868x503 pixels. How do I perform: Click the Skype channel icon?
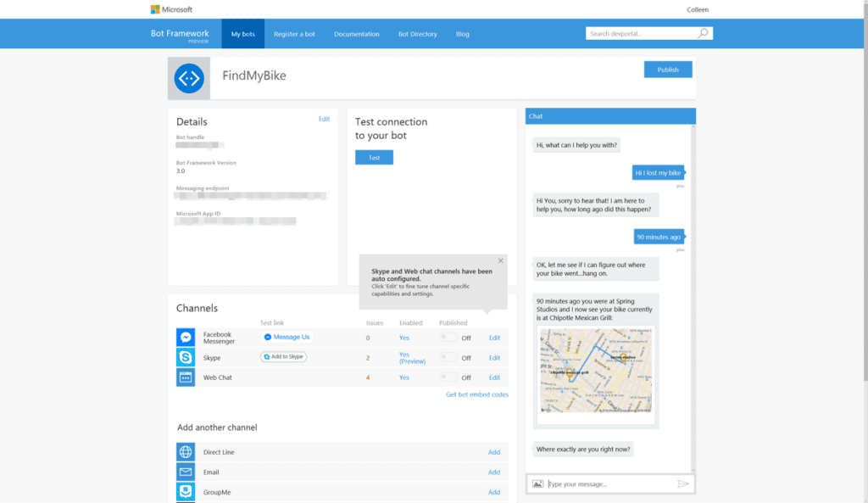click(x=186, y=357)
